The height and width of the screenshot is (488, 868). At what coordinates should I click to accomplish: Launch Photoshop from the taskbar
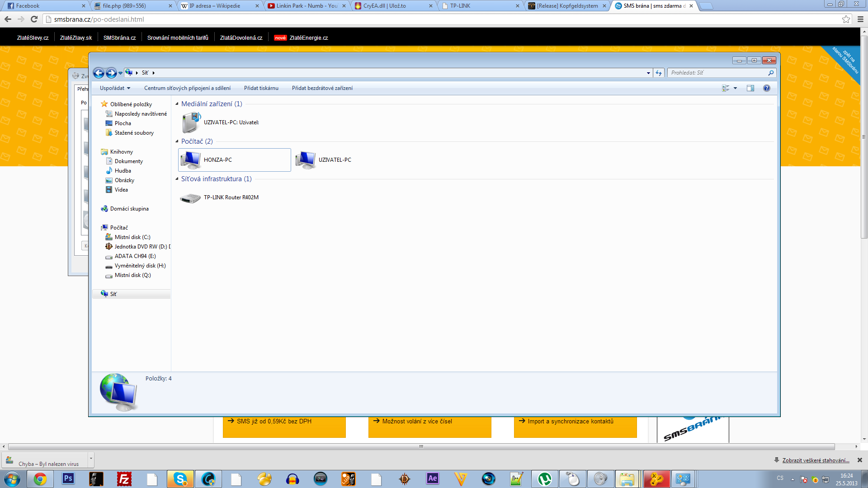(x=68, y=479)
